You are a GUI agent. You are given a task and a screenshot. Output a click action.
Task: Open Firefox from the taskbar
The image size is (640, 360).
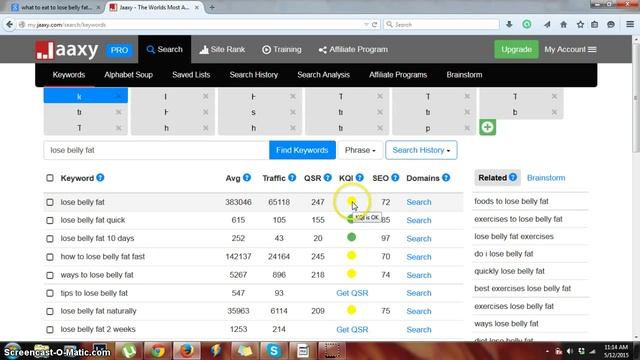click(x=187, y=351)
